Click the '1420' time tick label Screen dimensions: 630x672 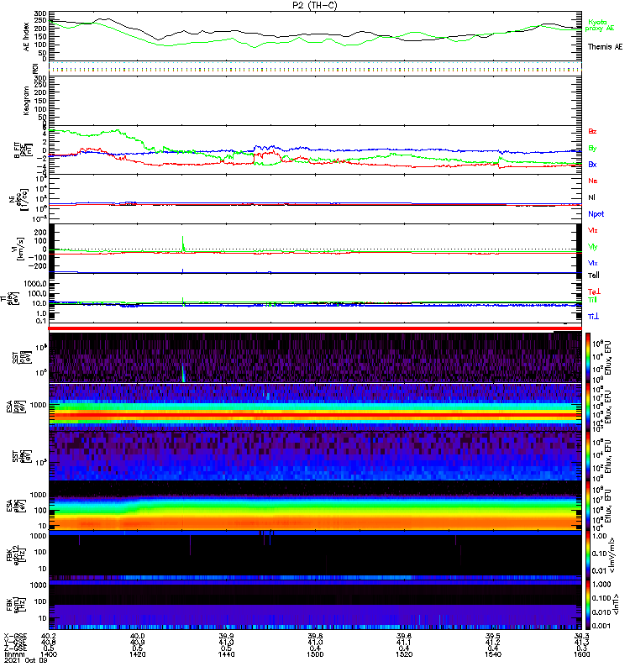click(137, 654)
